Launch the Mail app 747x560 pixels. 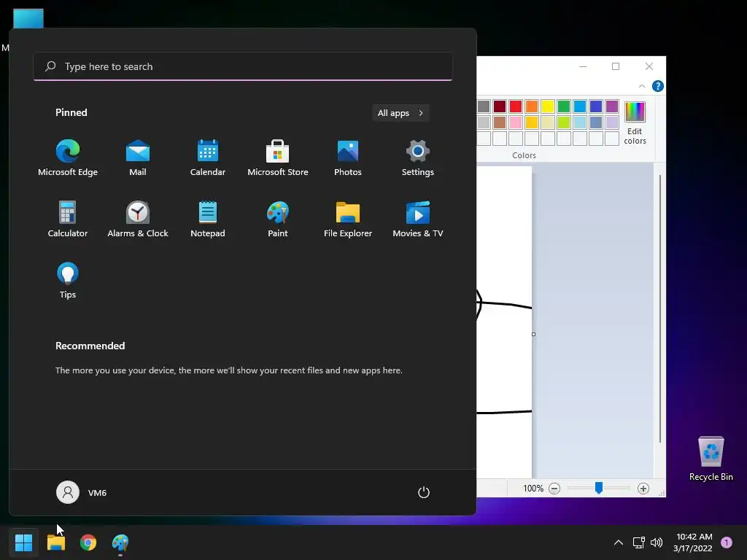click(x=138, y=158)
